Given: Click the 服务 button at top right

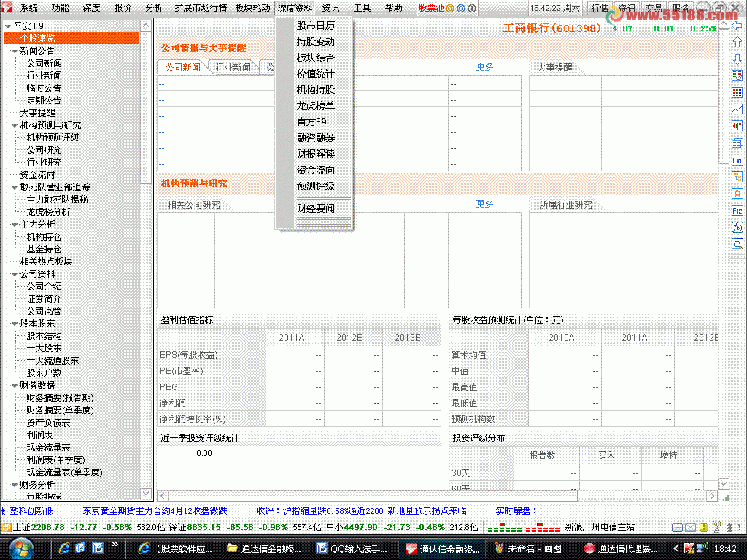Looking at the screenshot, I should (681, 8).
